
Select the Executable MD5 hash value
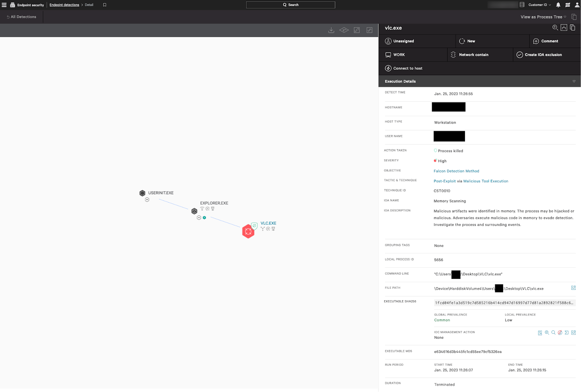[x=467, y=352]
